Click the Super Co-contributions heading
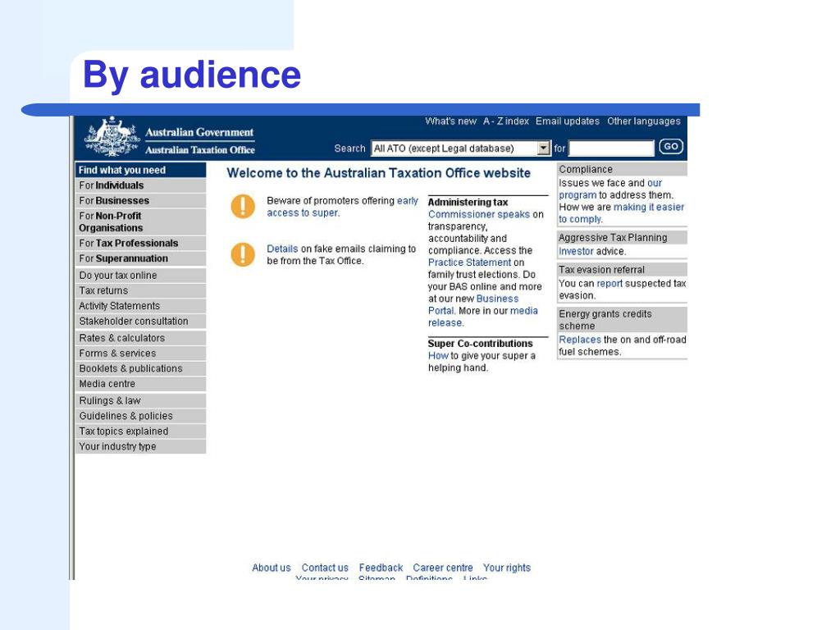The height and width of the screenshot is (630, 840). pyautogui.click(x=480, y=344)
